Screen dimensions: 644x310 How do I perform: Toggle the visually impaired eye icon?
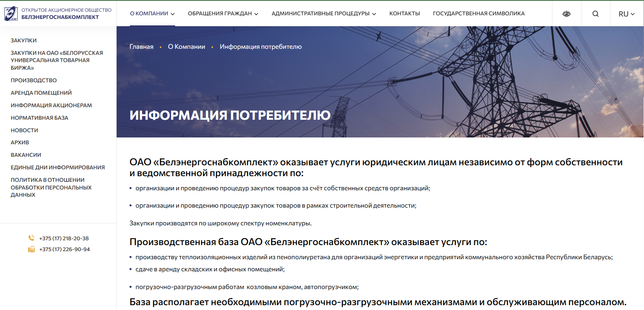coord(567,14)
